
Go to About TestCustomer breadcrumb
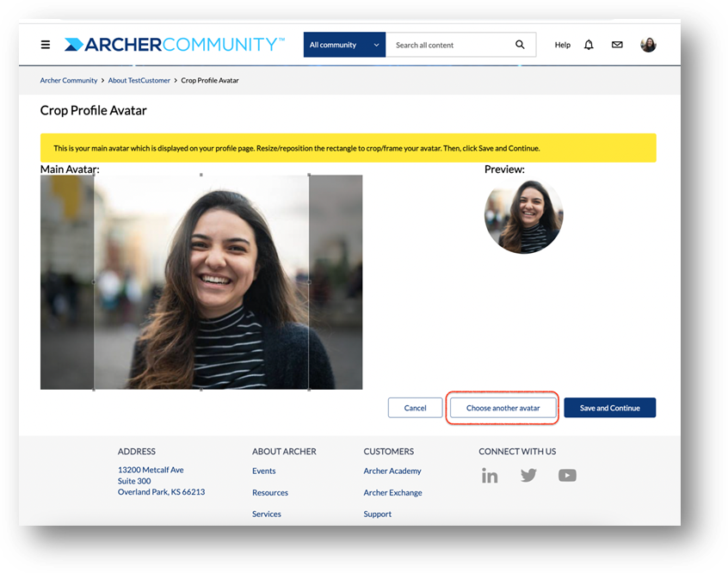click(x=139, y=80)
